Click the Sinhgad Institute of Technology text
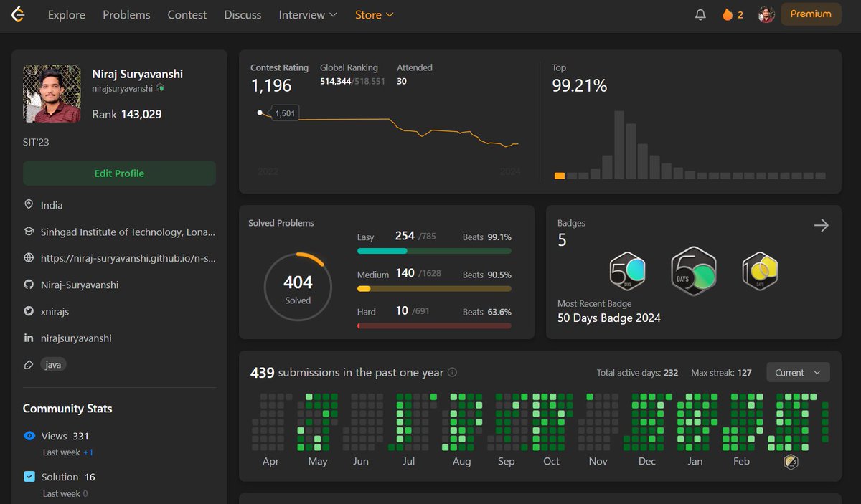 [128, 232]
